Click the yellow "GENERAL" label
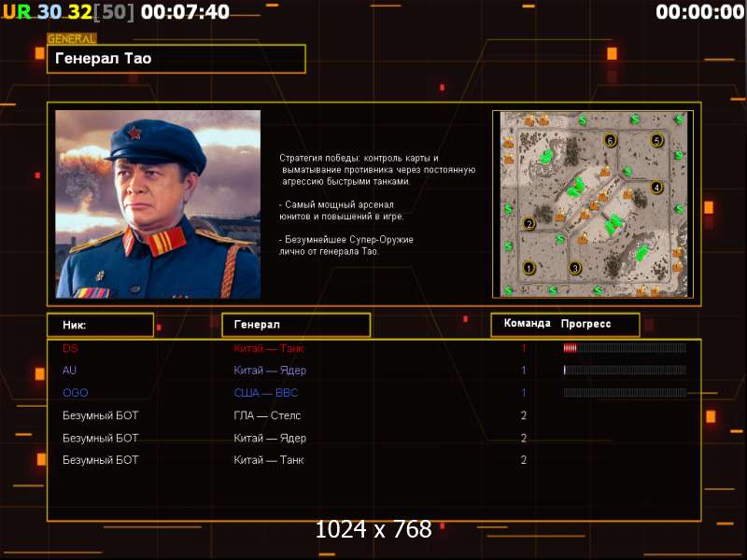The width and height of the screenshot is (747, 560). click(x=72, y=38)
